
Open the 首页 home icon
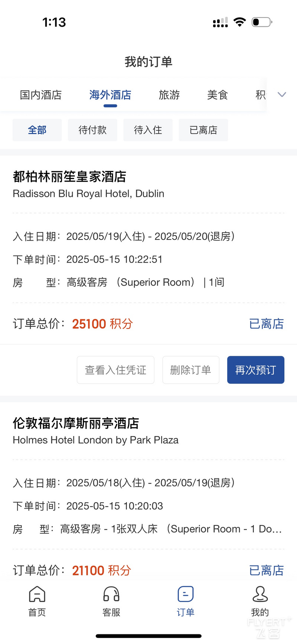(x=37, y=594)
